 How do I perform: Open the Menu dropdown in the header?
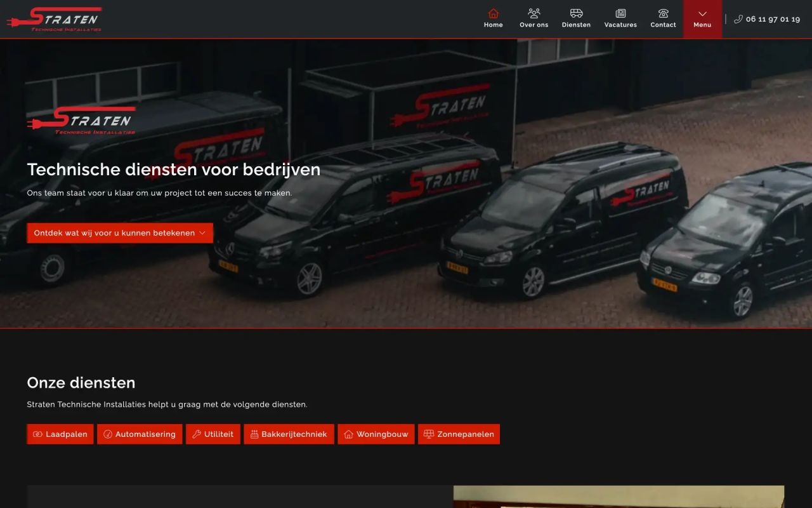point(702,19)
